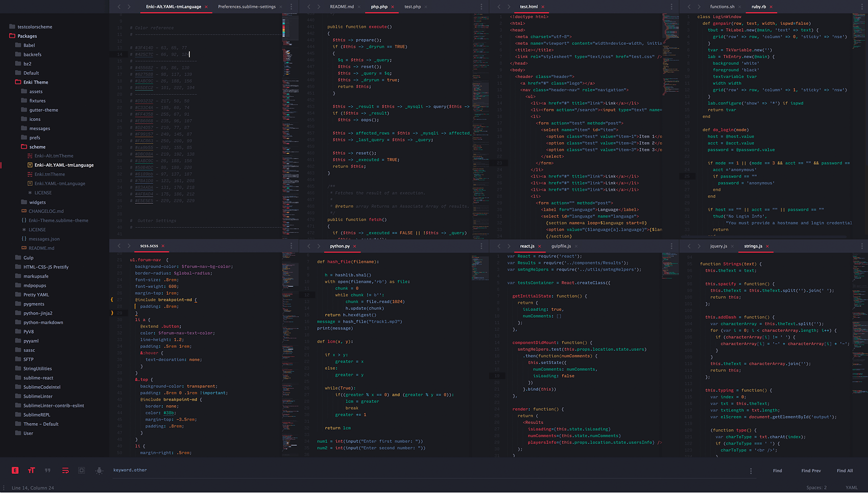This screenshot has width=868, height=494.
Task: Close the php.php tab
Action: 393,7
